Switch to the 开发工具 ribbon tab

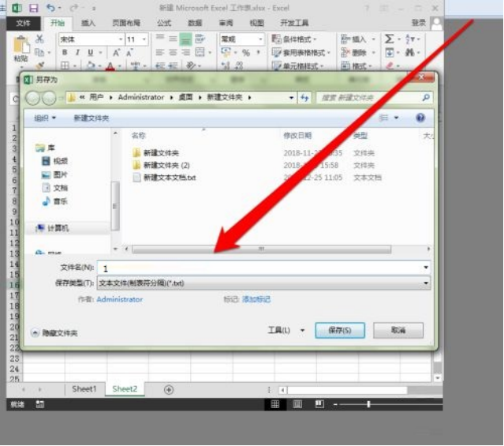point(294,23)
